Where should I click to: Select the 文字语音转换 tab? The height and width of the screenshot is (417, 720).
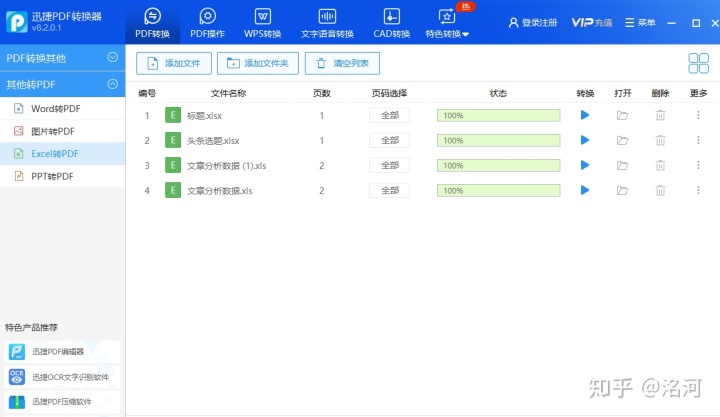pos(327,23)
